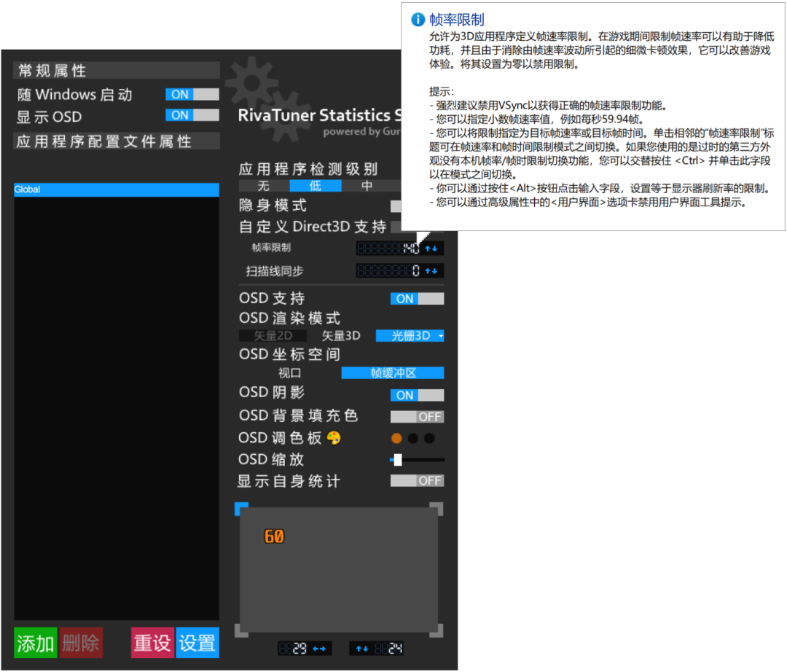Image resolution: width=787 pixels, height=672 pixels.
Task: Toggle the OSD 背景填充色 switch
Action: click(x=417, y=417)
